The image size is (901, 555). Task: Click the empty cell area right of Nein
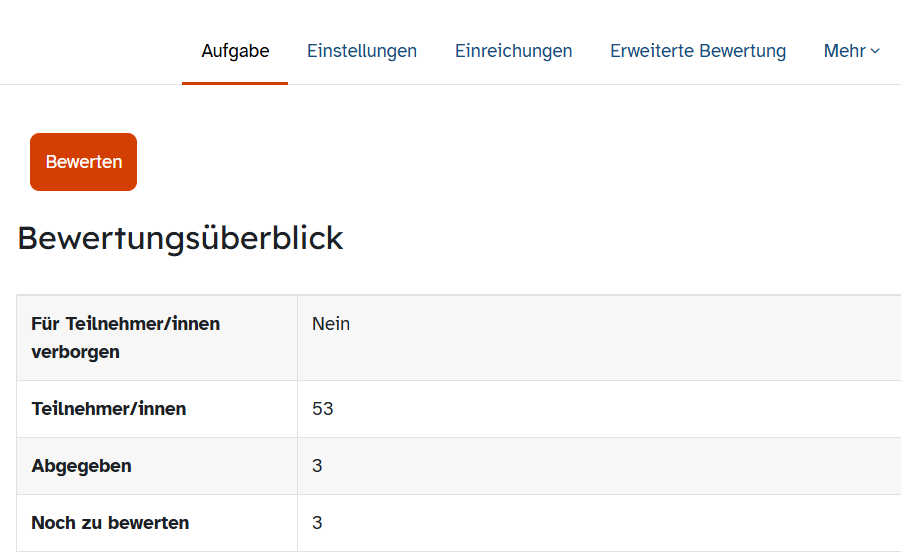point(626,338)
